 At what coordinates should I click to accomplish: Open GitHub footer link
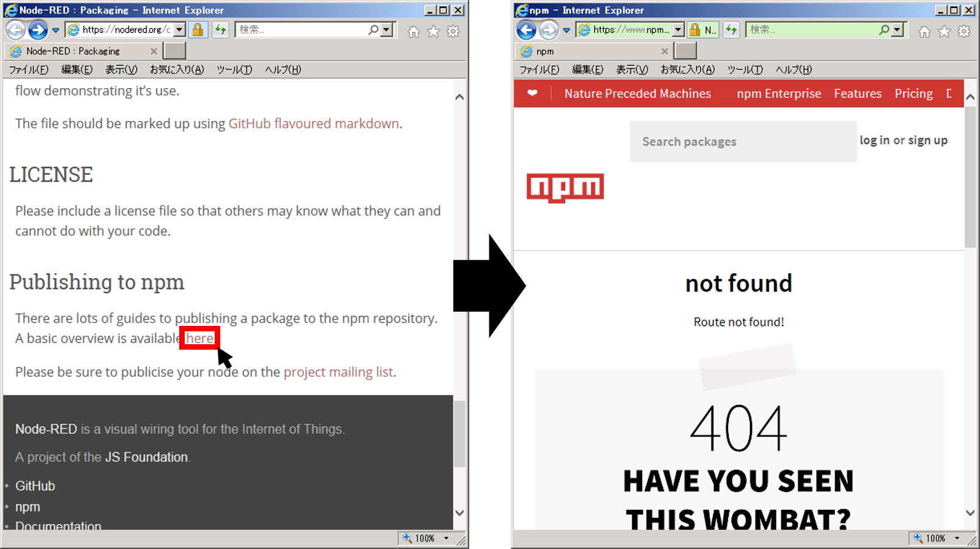click(x=35, y=486)
